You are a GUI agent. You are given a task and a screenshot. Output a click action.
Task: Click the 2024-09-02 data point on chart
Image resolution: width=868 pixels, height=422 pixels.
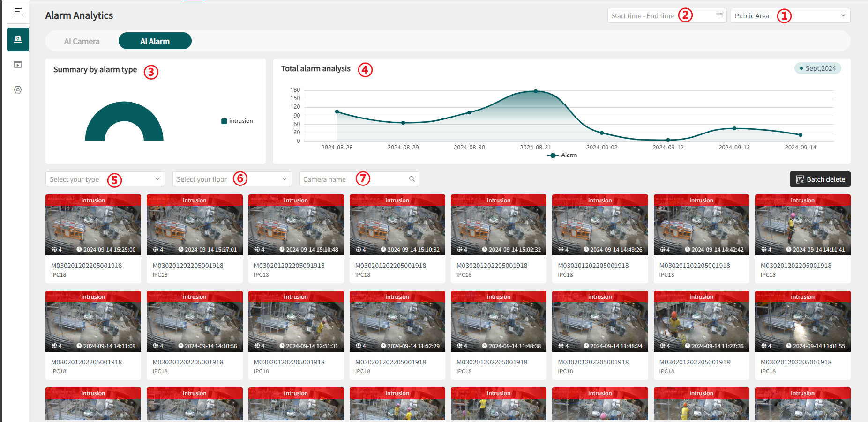tap(602, 133)
